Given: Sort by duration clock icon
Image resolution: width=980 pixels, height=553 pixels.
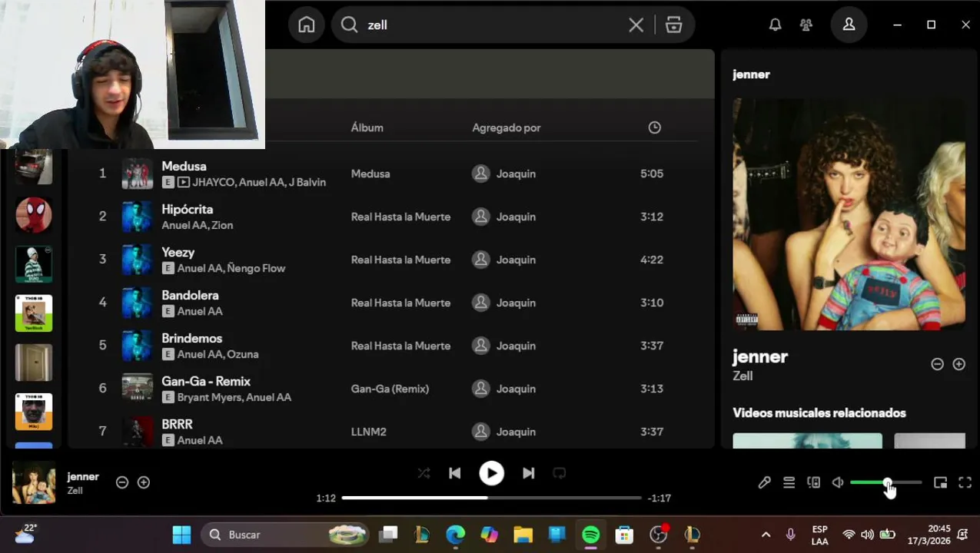Looking at the screenshot, I should point(654,127).
